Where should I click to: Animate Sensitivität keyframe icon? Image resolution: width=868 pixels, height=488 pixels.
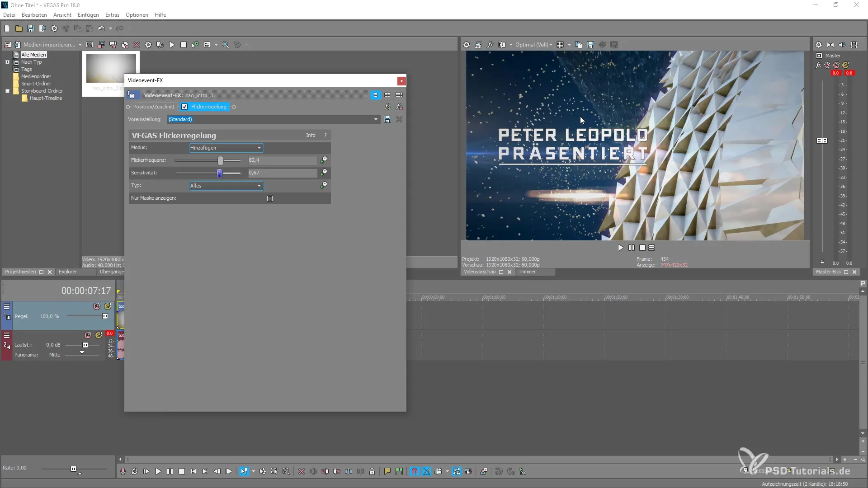[324, 173]
